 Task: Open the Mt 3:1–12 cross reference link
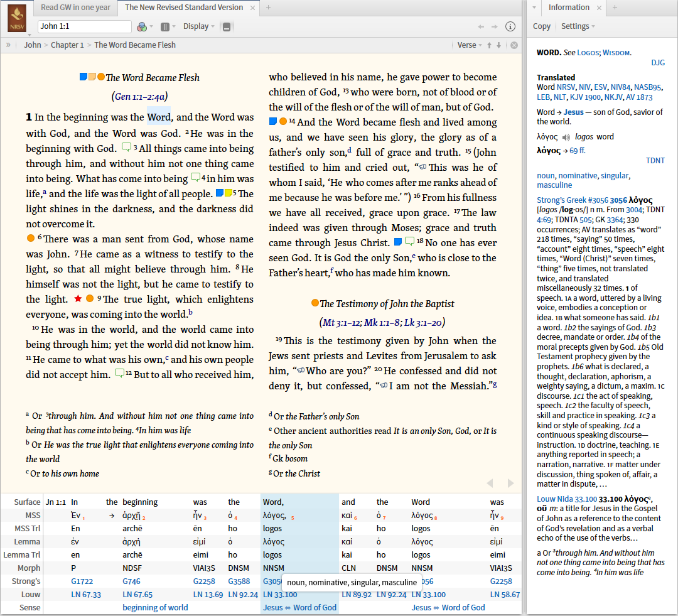[x=342, y=323]
